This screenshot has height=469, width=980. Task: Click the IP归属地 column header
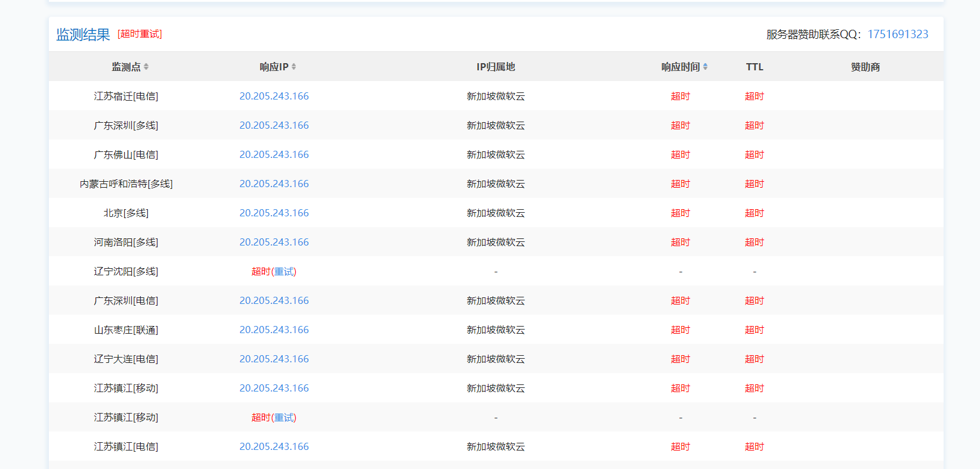coord(495,67)
